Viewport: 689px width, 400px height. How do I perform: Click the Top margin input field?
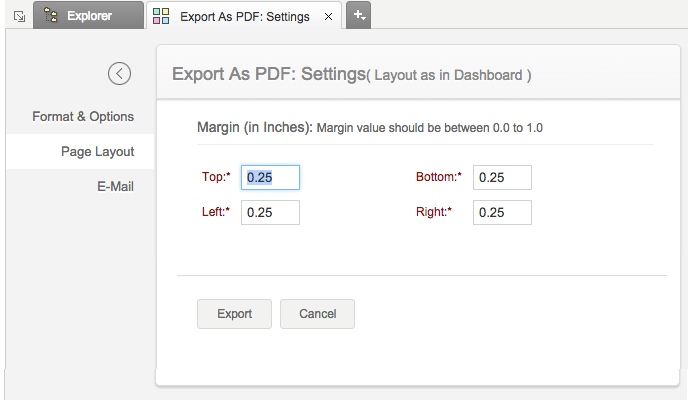pyautogui.click(x=270, y=178)
